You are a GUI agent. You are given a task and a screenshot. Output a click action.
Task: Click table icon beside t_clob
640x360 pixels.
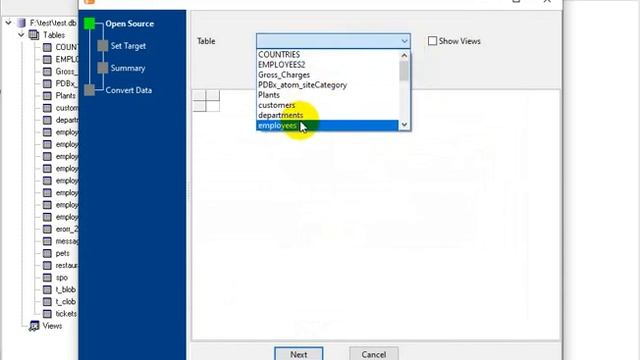(47, 302)
